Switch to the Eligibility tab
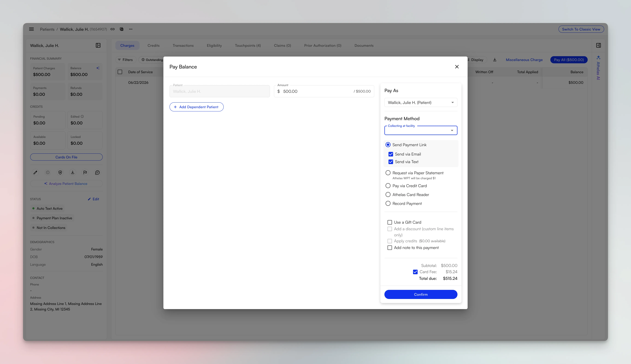 coord(214,45)
